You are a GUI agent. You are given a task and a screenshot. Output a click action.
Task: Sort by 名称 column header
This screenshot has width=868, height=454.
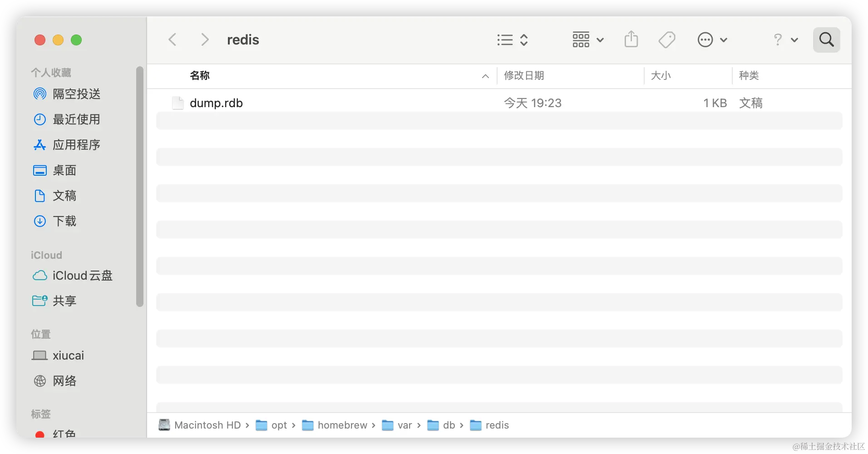(x=200, y=75)
